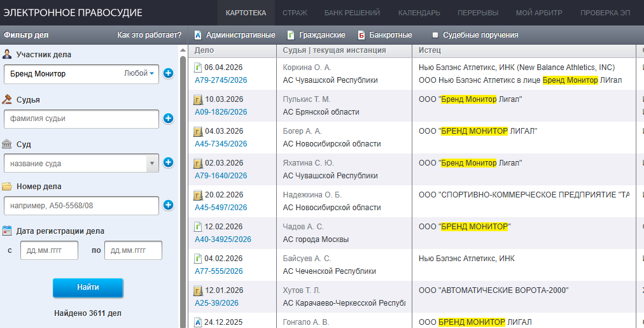
Task: Open case А77-555/2026
Action: click(x=218, y=271)
